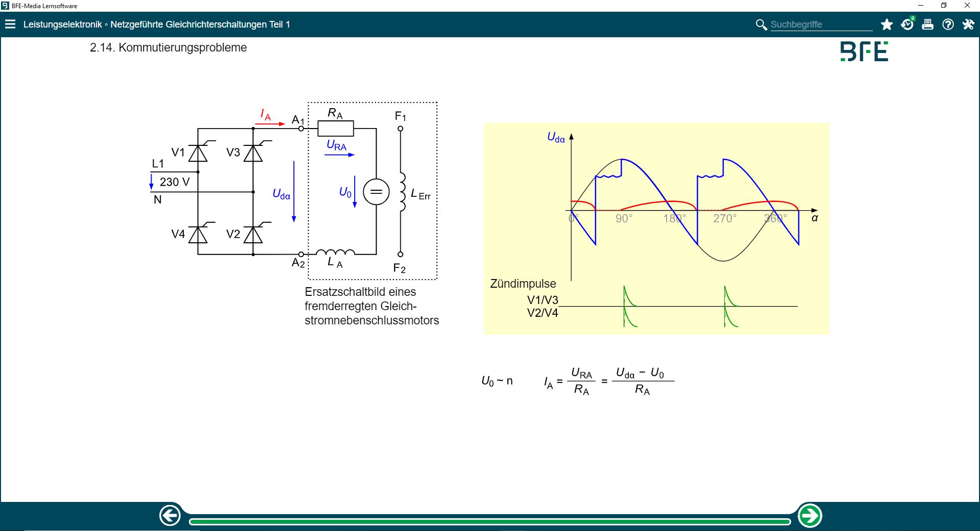The width and height of the screenshot is (980, 531).
Task: Minimize the BFE-Media Lernsoftware window
Action: (x=921, y=6)
